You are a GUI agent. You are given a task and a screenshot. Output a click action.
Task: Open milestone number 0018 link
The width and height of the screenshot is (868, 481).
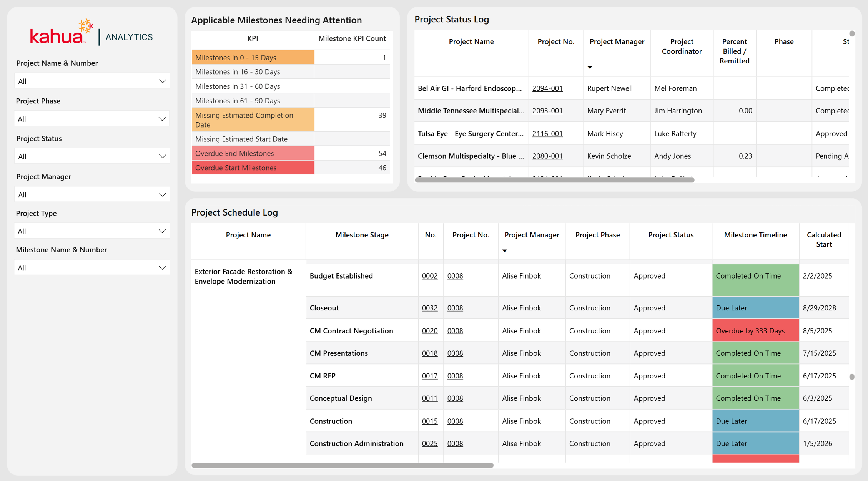tap(430, 353)
